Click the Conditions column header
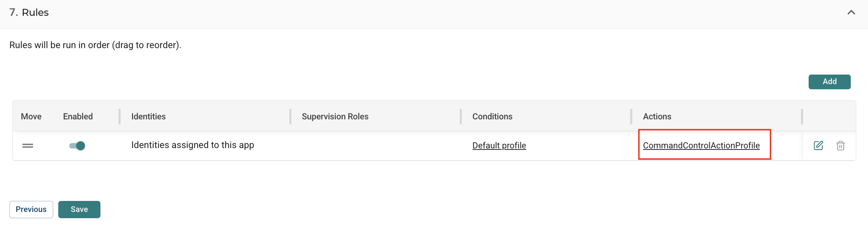The height and width of the screenshot is (227, 868). pyautogui.click(x=492, y=116)
